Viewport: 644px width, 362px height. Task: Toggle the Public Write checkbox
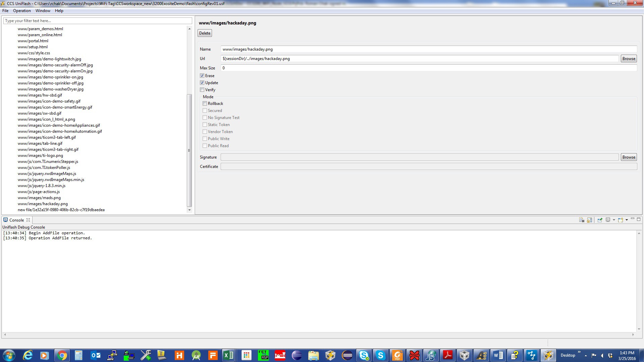(205, 139)
